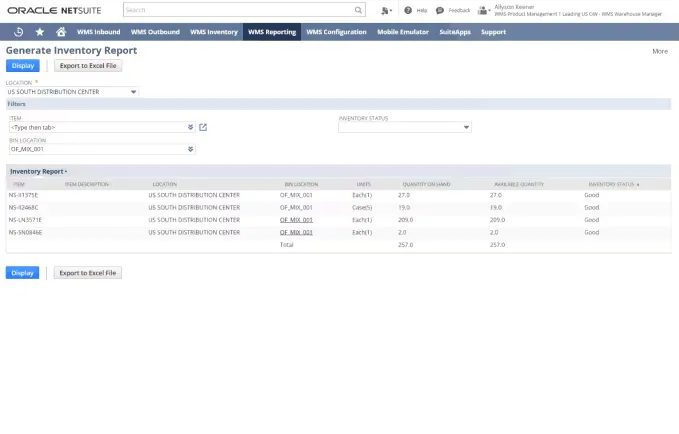This screenshot has width=679, height=434.
Task: Open the WMS Configuration menu
Action: [336, 32]
